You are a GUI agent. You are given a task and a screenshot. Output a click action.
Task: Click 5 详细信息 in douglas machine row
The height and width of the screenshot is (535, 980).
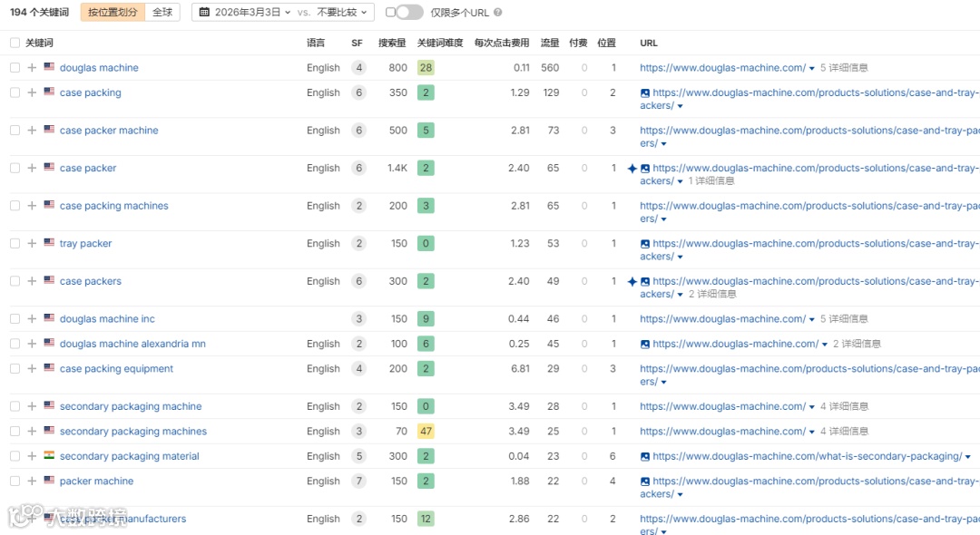[844, 67]
